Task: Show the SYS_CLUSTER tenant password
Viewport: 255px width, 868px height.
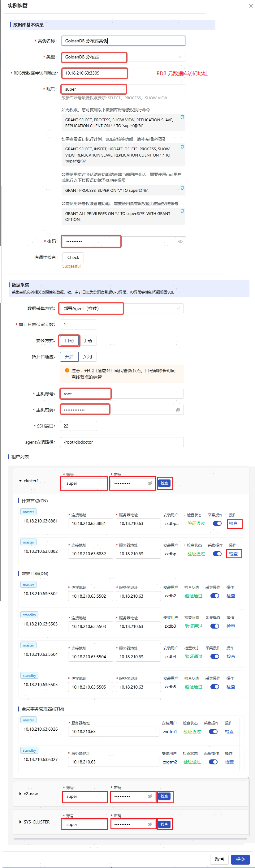Action: 150,824
